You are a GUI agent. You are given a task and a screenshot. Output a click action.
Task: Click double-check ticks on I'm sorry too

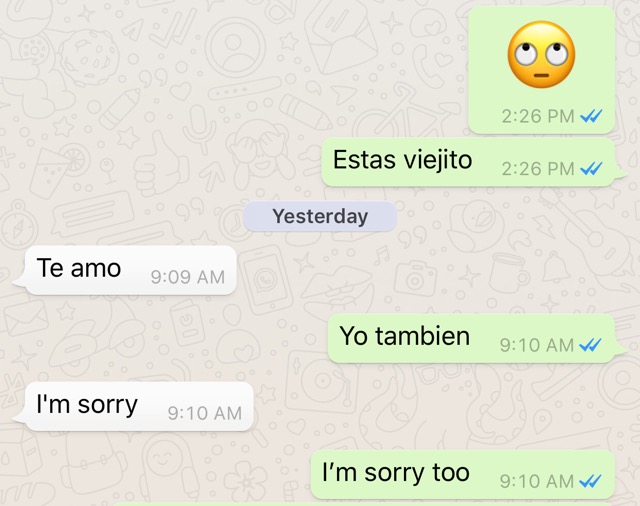point(590,482)
